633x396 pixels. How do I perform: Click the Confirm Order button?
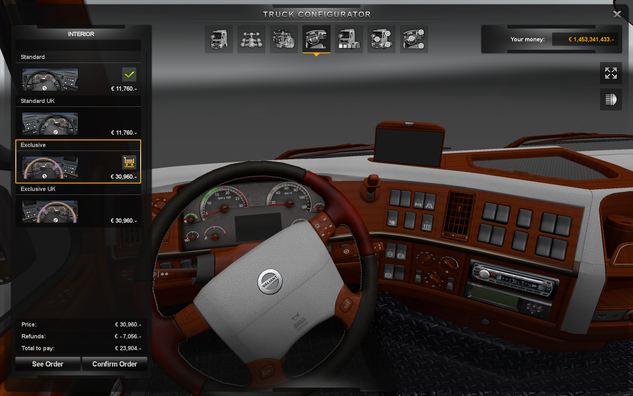click(x=115, y=364)
